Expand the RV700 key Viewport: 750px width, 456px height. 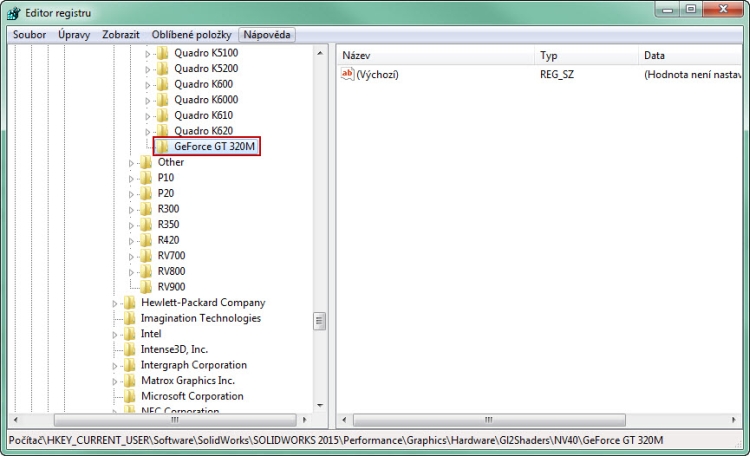[x=131, y=256]
